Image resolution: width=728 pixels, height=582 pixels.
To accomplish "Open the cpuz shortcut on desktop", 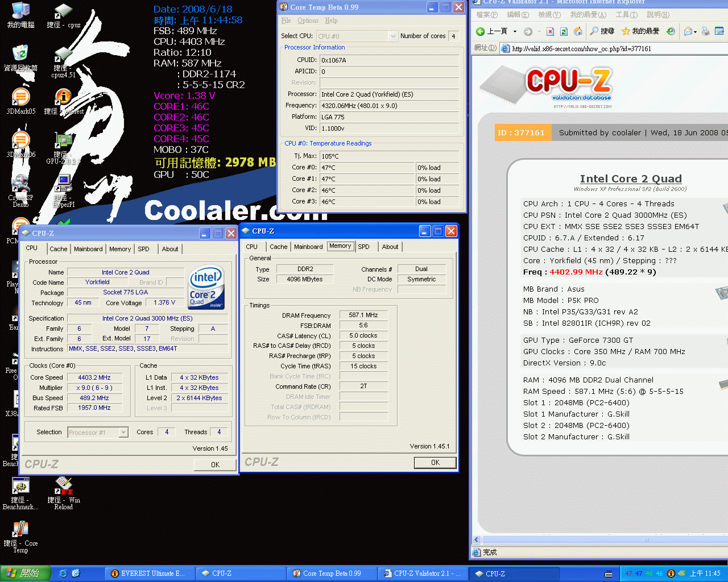I will click(x=63, y=15).
